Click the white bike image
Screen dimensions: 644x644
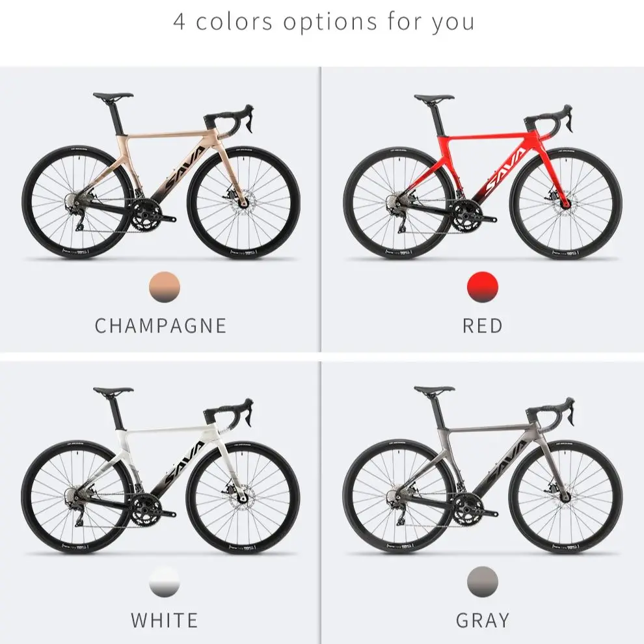[161, 470]
